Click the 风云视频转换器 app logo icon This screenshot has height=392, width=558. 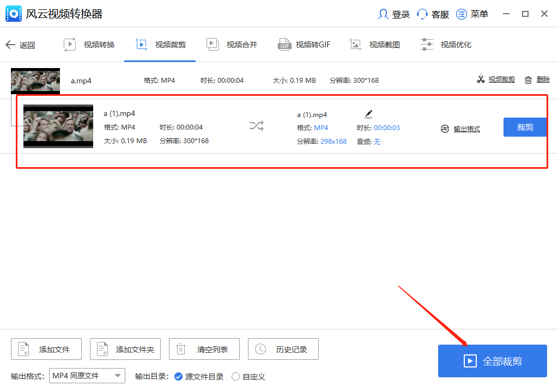[x=14, y=14]
